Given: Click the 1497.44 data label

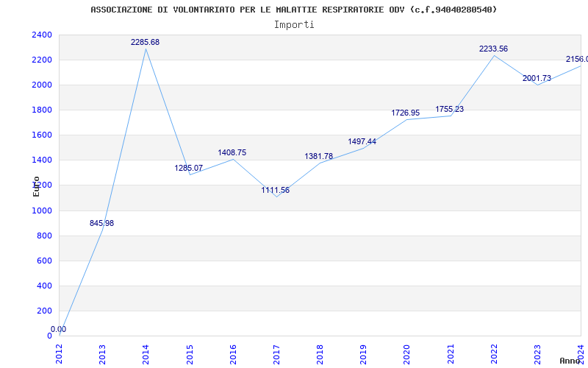Looking at the screenshot, I should [362, 141].
